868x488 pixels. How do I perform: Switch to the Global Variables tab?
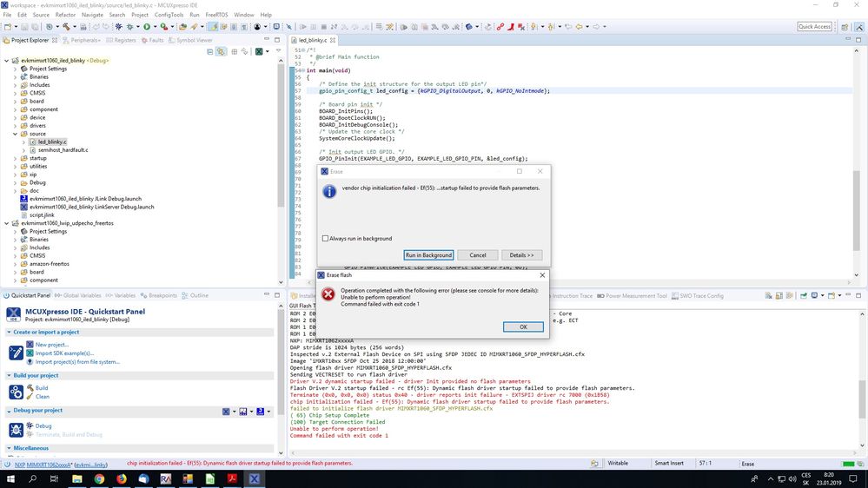pyautogui.click(x=77, y=295)
